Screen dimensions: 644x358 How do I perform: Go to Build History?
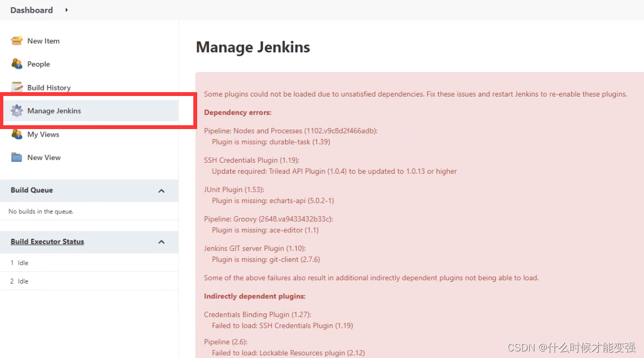click(x=49, y=88)
